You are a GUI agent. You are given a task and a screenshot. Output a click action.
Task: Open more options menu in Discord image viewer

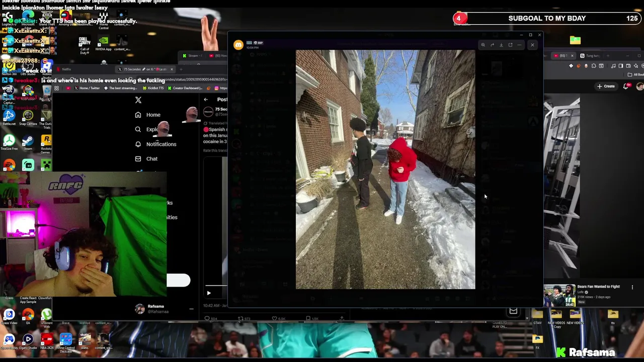(519, 45)
